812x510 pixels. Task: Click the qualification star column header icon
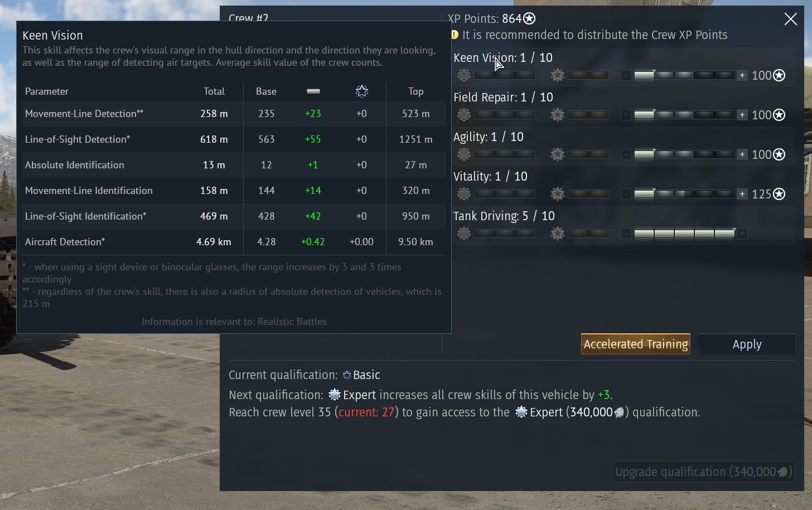pos(362,91)
